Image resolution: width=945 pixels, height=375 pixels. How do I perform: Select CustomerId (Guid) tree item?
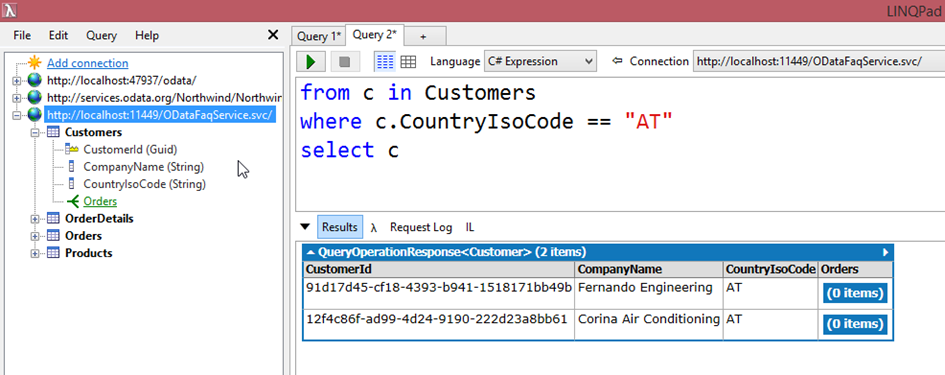tap(130, 149)
